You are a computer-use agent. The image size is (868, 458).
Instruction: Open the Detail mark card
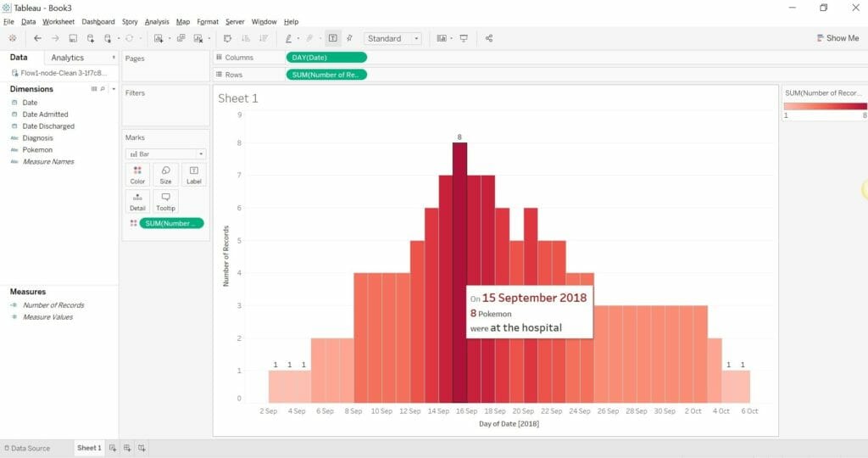(137, 202)
